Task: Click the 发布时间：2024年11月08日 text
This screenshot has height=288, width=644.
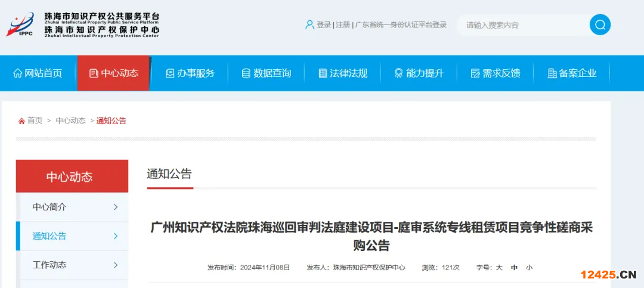Action: point(249,268)
